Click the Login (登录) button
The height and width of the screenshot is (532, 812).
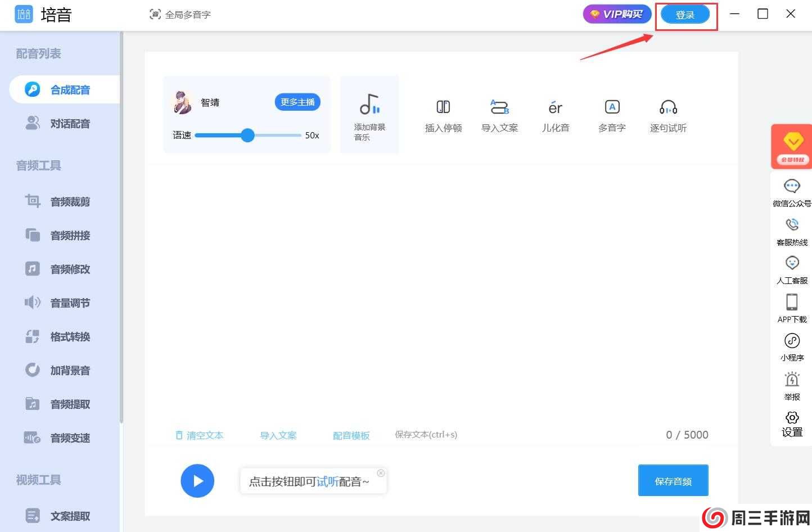685,15
